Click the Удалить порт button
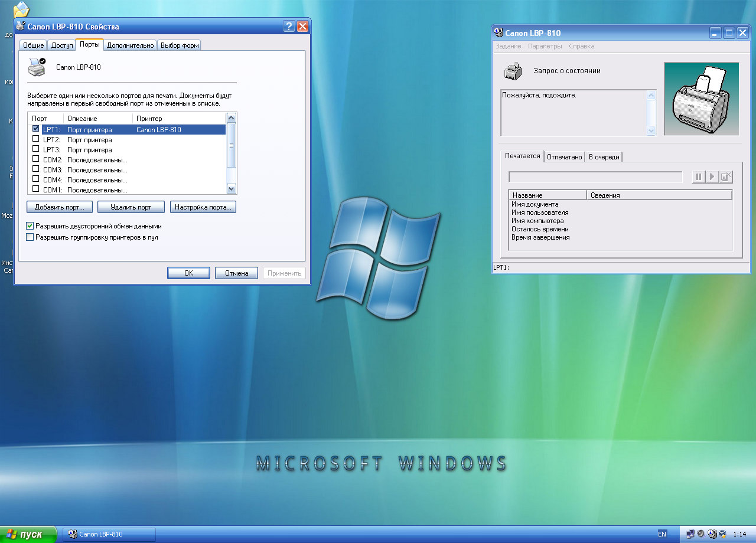756x543 pixels. pos(131,207)
